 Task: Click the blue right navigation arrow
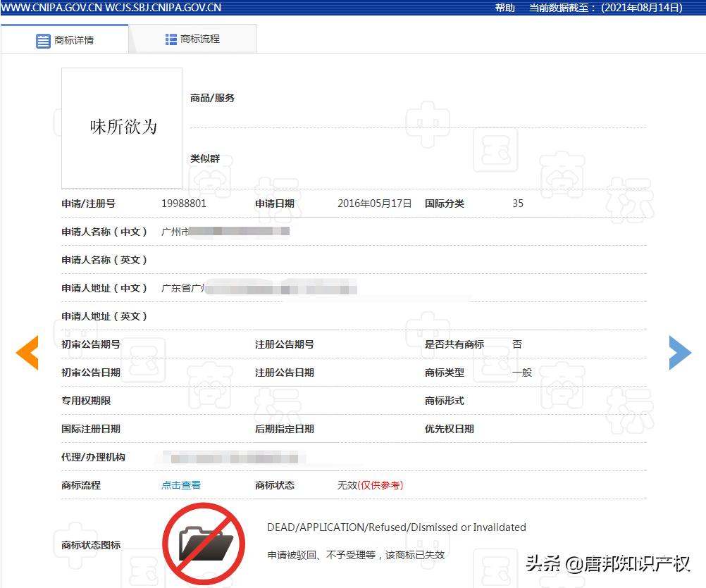[x=679, y=353]
